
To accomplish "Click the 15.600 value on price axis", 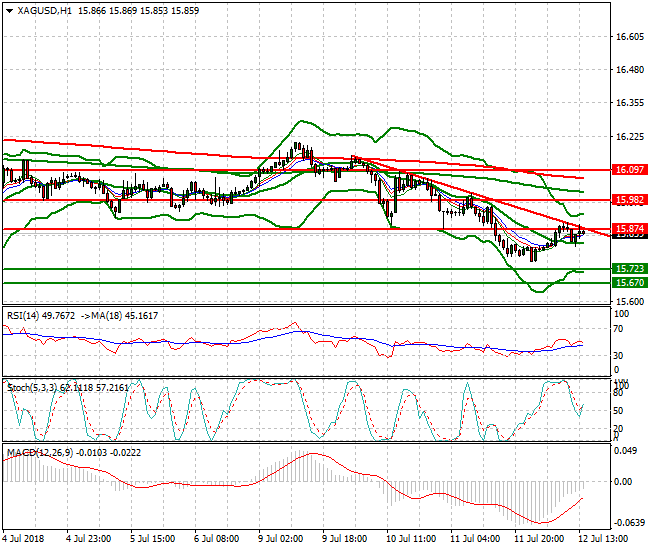I will click(x=629, y=302).
